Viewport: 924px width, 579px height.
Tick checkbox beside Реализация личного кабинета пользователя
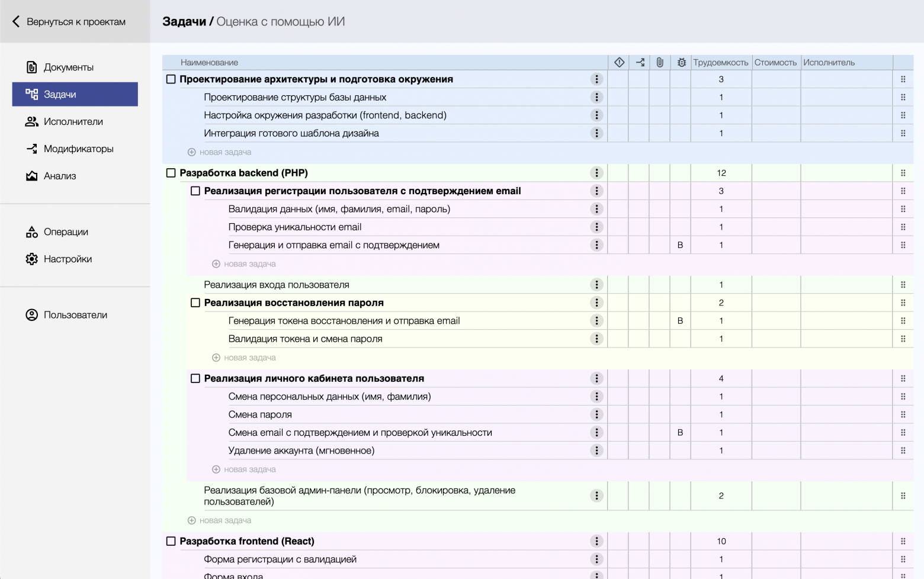pos(195,378)
